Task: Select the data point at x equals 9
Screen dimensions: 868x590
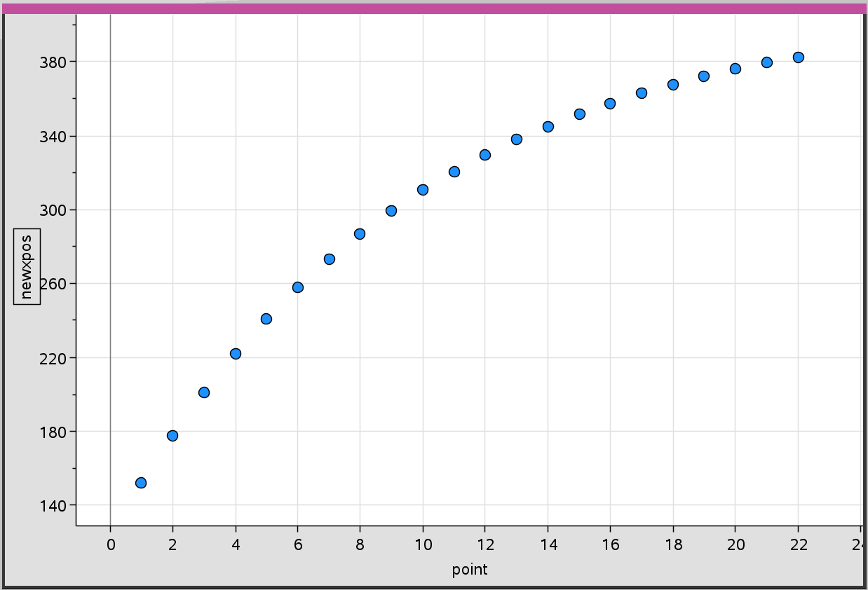Action: tap(391, 211)
